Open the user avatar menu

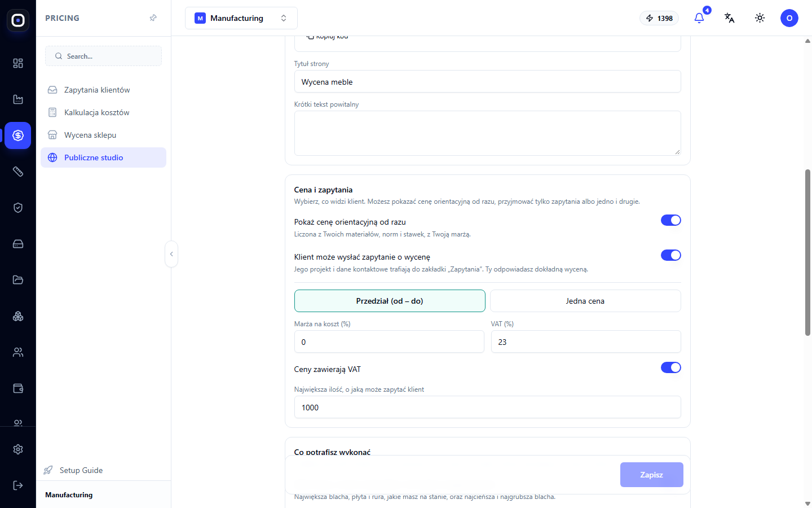pyautogui.click(x=789, y=18)
